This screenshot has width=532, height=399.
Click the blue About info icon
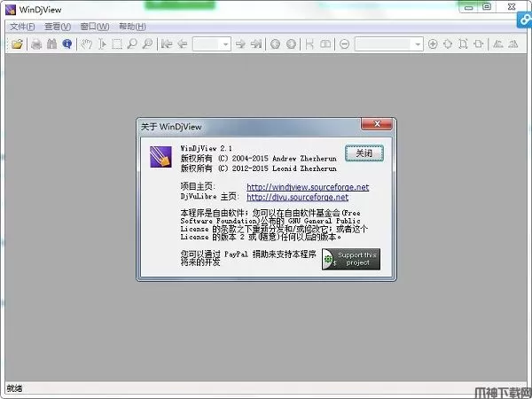point(67,44)
